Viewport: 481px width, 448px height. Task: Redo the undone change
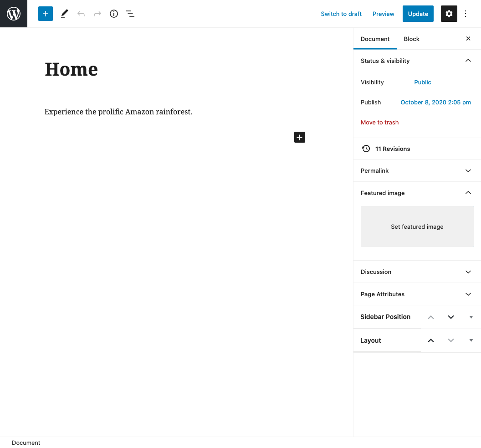(x=97, y=14)
